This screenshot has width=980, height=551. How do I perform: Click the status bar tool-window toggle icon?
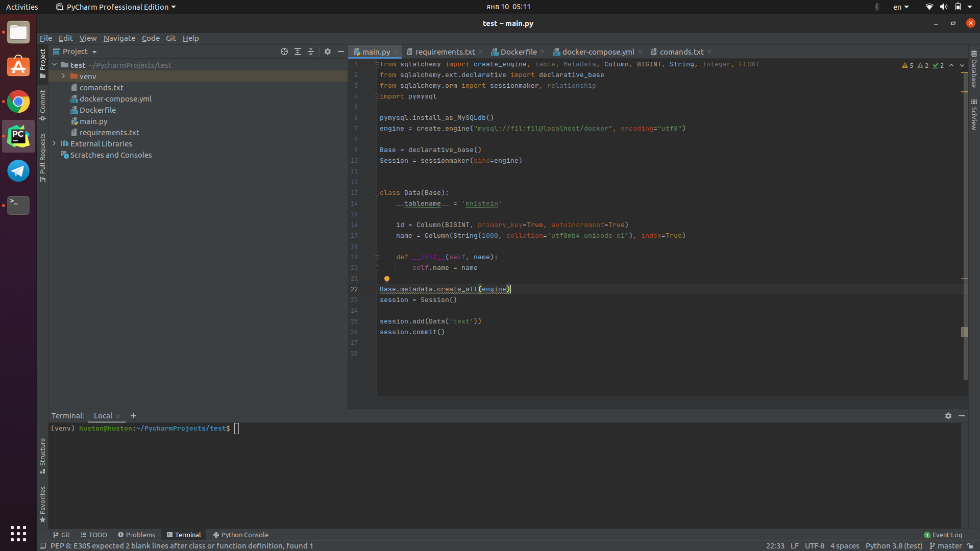(x=43, y=546)
